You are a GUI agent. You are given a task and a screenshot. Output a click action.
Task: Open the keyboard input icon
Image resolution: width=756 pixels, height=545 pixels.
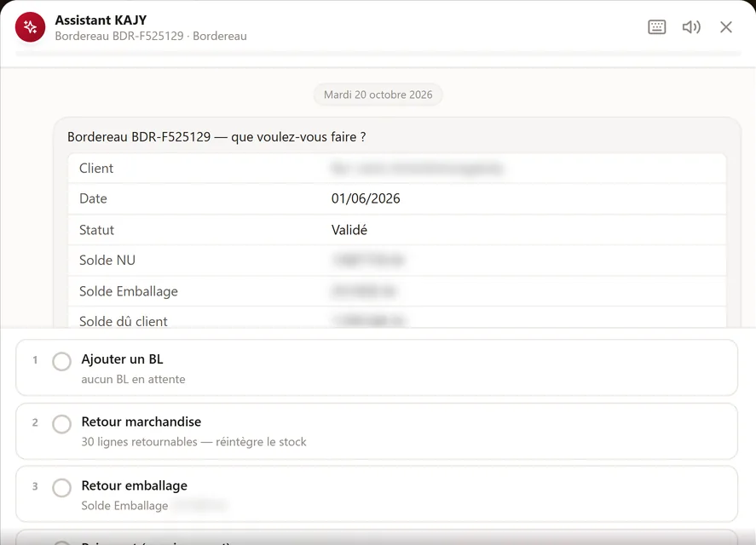(x=656, y=27)
